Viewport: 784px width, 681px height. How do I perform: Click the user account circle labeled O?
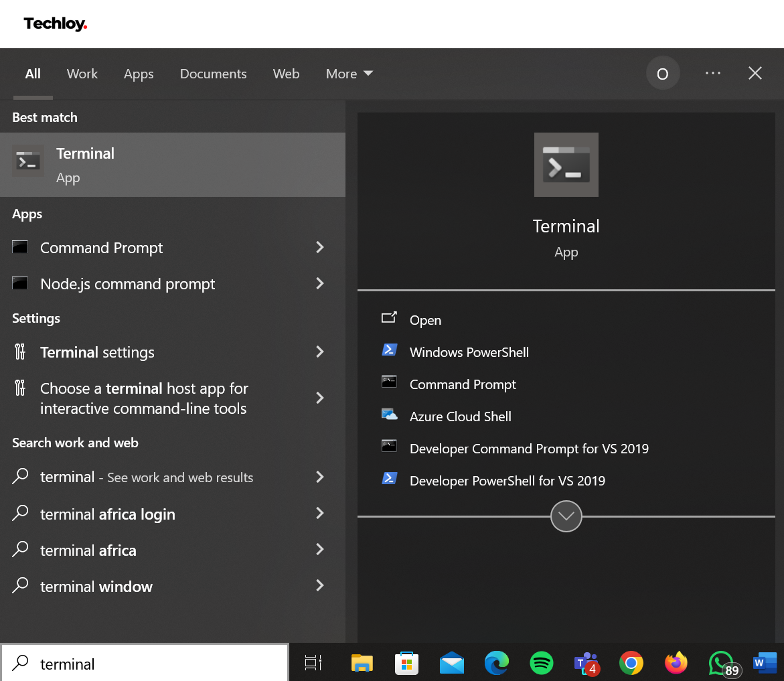(663, 74)
